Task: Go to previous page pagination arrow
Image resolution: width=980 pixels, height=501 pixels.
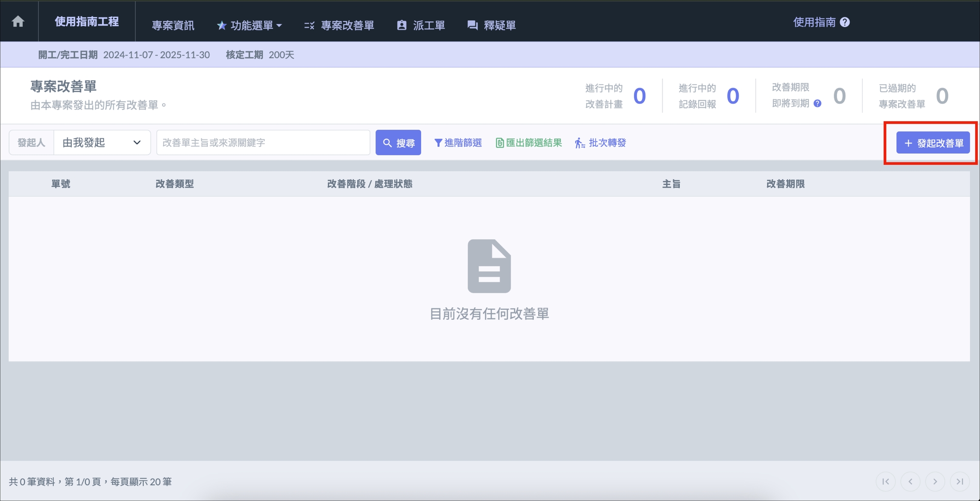Action: (x=910, y=481)
